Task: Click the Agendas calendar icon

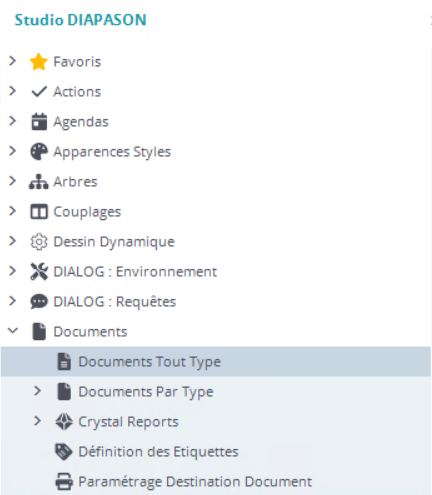Action: (39, 122)
